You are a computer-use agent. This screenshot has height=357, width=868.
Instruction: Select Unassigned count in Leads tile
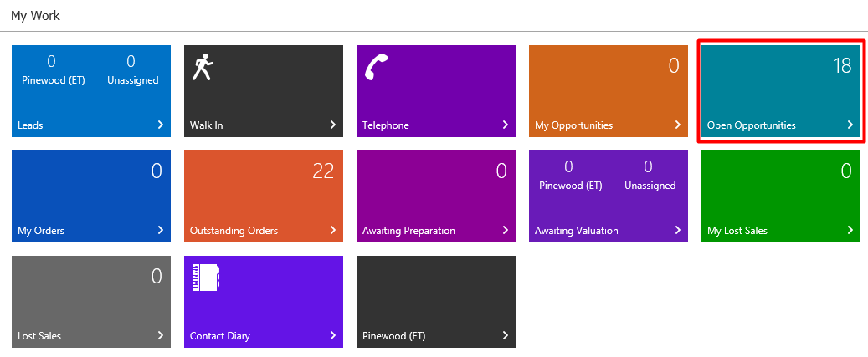131,62
